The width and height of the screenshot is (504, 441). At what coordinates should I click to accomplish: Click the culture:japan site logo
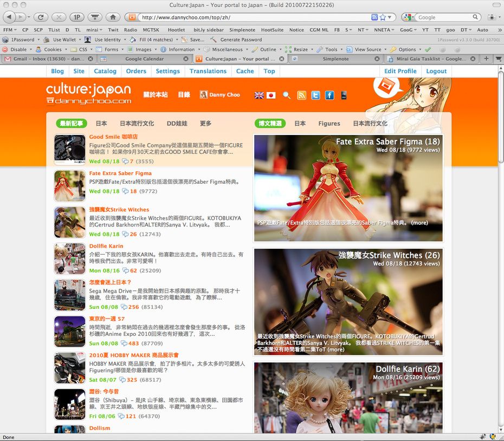(x=88, y=94)
